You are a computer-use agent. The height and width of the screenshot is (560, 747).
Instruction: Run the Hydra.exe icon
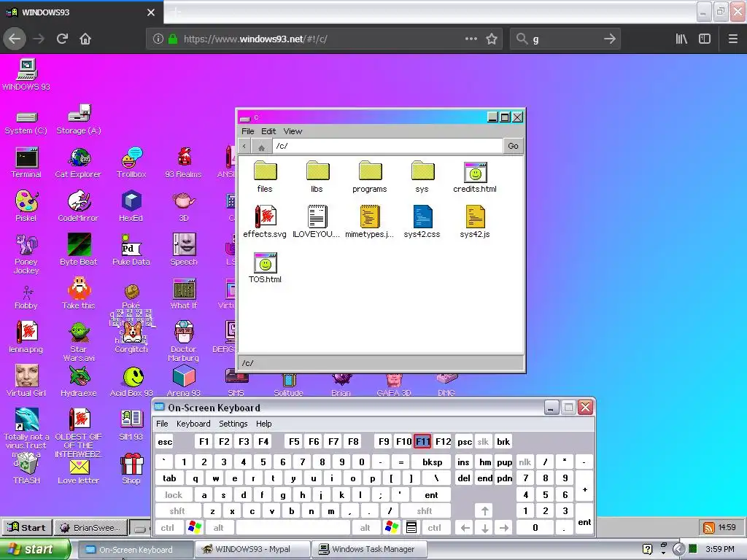pos(79,381)
